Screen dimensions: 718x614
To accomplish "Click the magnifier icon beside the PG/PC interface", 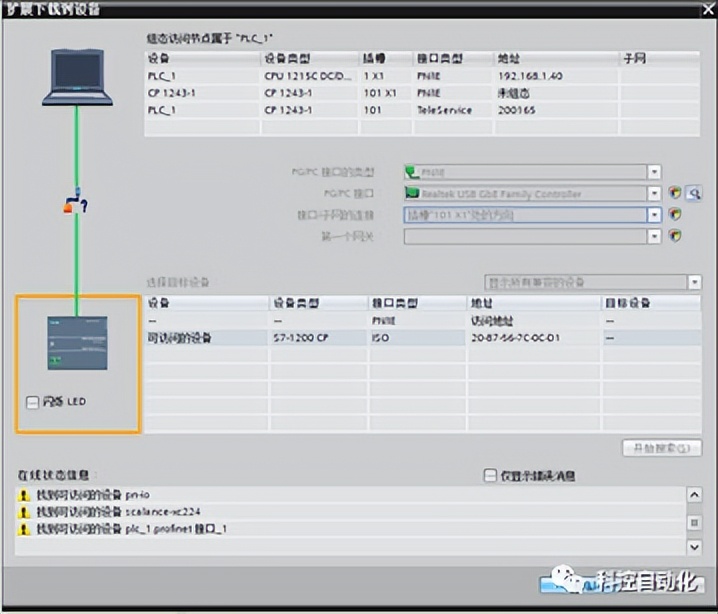I will [694, 193].
